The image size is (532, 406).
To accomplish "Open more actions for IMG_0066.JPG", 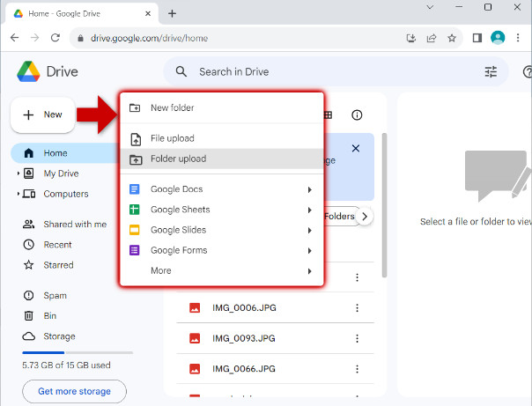I will click(x=357, y=369).
